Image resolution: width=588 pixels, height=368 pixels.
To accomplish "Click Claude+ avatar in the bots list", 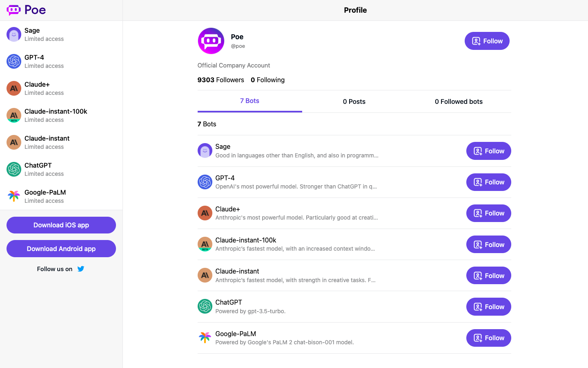I will coord(205,213).
